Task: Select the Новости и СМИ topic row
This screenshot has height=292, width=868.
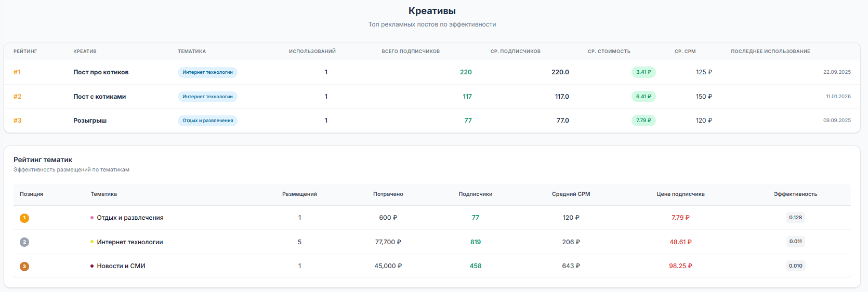Action: tap(121, 266)
